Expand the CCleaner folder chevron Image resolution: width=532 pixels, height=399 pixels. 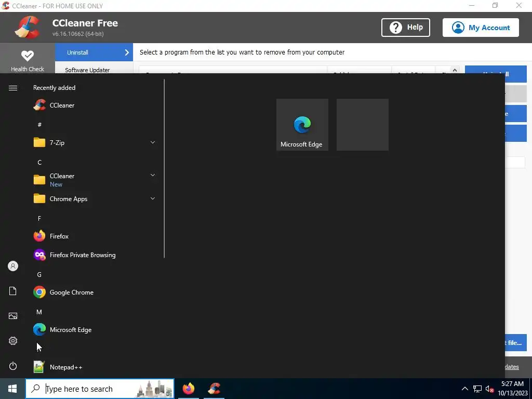click(x=153, y=175)
